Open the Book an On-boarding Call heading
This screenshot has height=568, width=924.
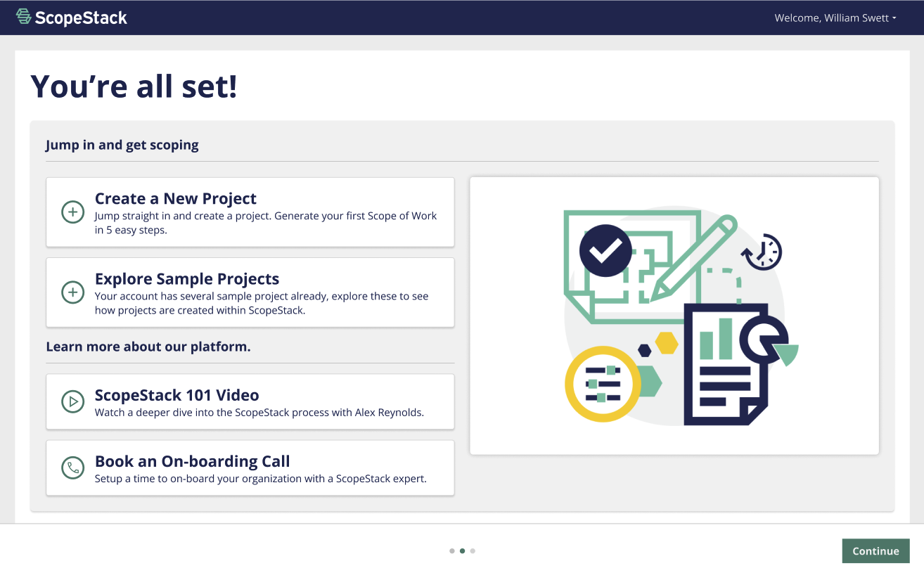(x=193, y=461)
